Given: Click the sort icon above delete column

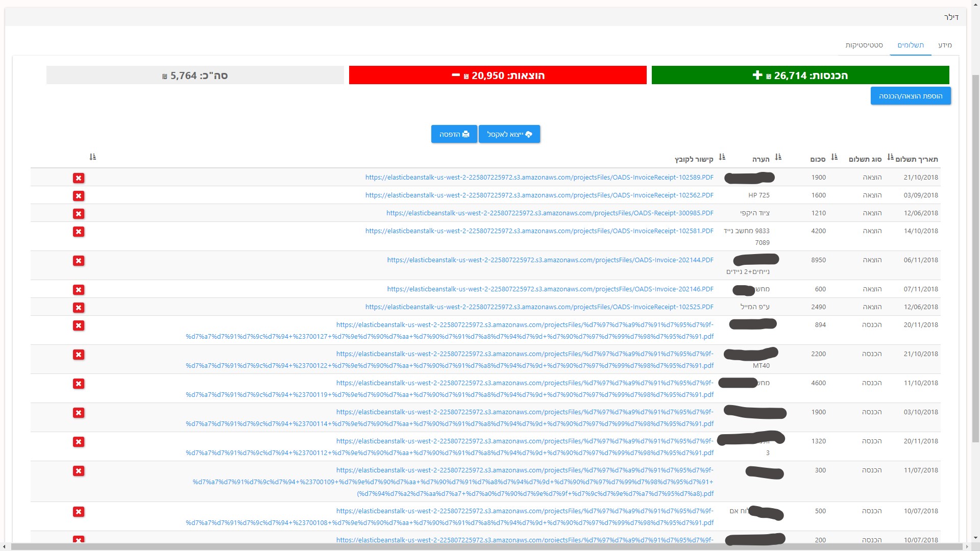Looking at the screenshot, I should [x=92, y=157].
